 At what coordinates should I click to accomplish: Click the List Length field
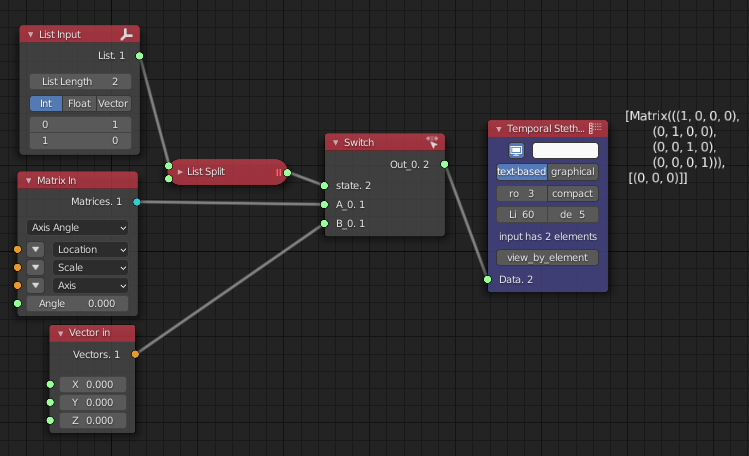pyautogui.click(x=80, y=82)
